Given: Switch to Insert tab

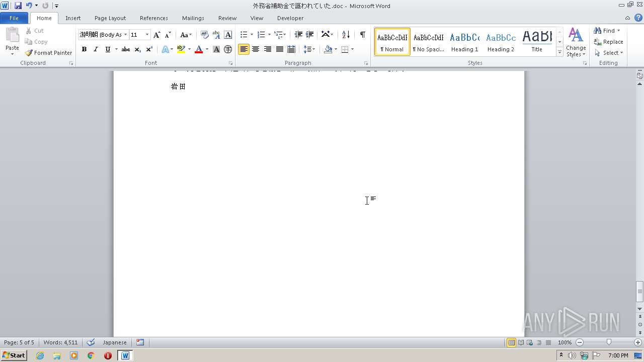Looking at the screenshot, I should tap(73, 18).
